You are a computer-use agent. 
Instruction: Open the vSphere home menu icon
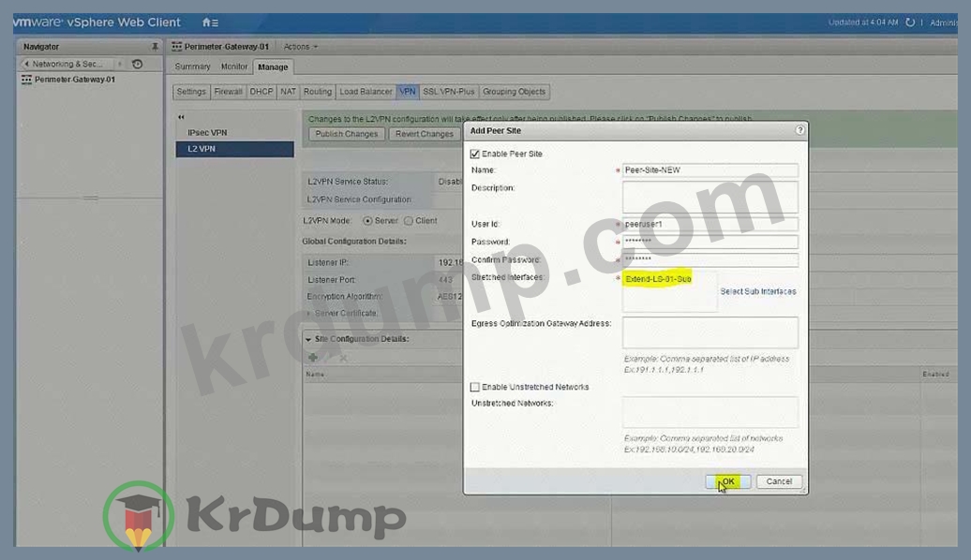210,22
